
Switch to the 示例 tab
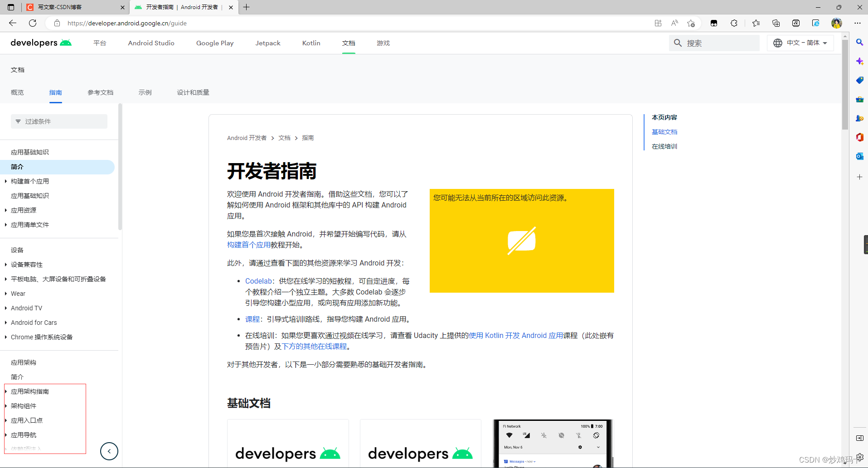[145, 92]
